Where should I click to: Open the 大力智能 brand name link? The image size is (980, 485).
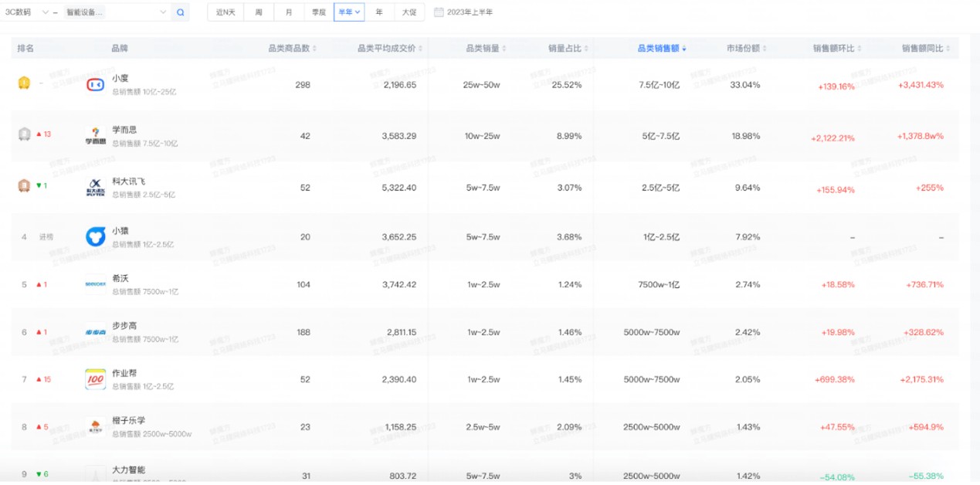pos(128,470)
